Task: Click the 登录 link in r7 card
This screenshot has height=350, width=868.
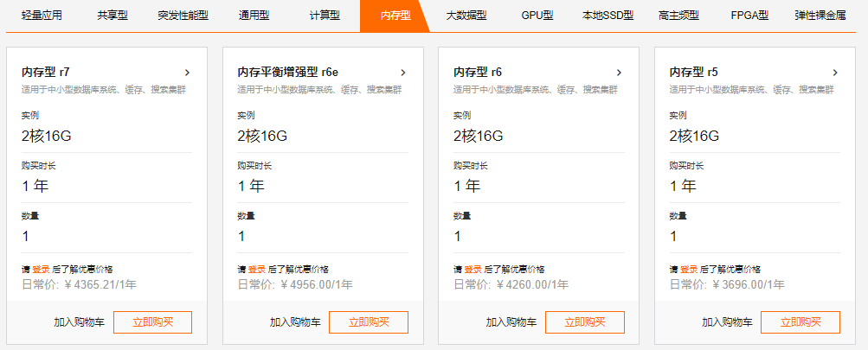Action: tap(41, 270)
